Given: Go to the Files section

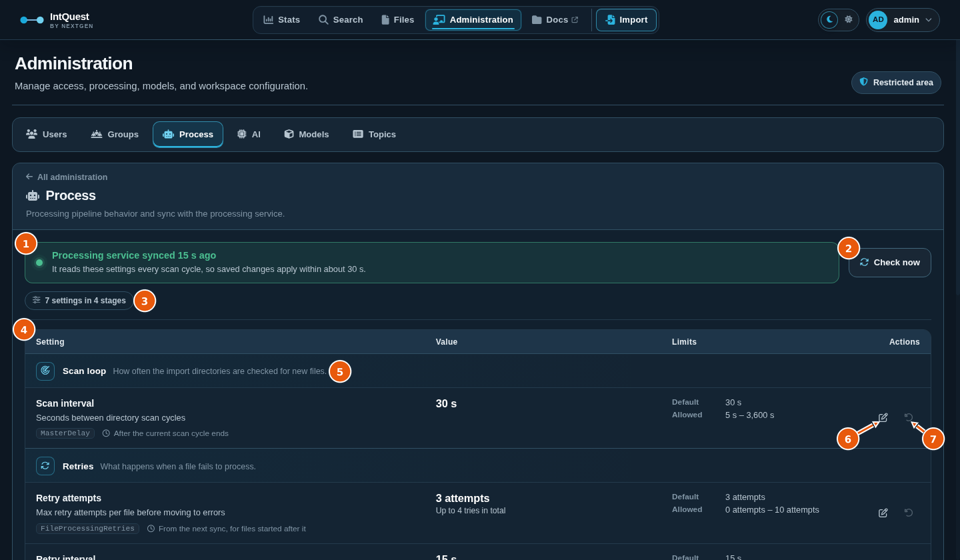Looking at the screenshot, I should tap(397, 20).
